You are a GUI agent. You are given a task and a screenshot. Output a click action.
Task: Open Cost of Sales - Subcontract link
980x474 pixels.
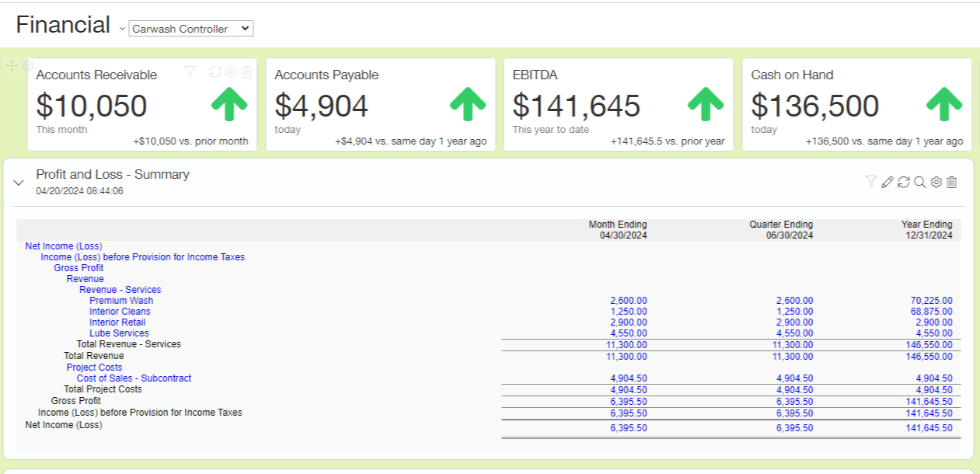coord(134,378)
